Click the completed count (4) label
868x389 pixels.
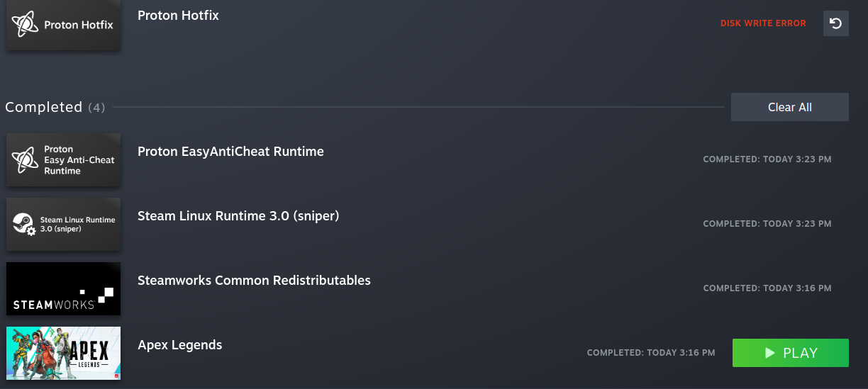point(96,108)
